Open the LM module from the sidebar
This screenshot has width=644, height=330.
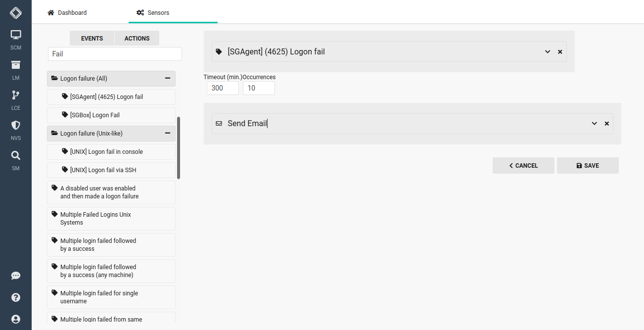click(x=15, y=67)
